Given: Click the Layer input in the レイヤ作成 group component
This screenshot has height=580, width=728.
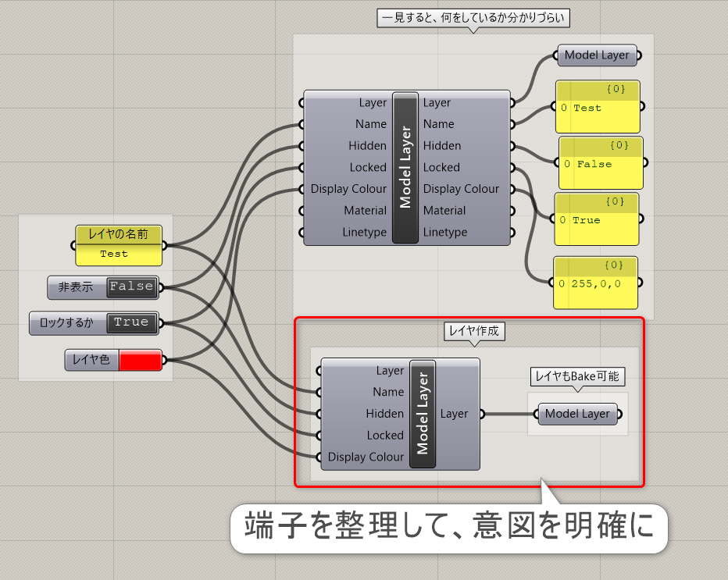Looking at the screenshot, I should [390, 371].
